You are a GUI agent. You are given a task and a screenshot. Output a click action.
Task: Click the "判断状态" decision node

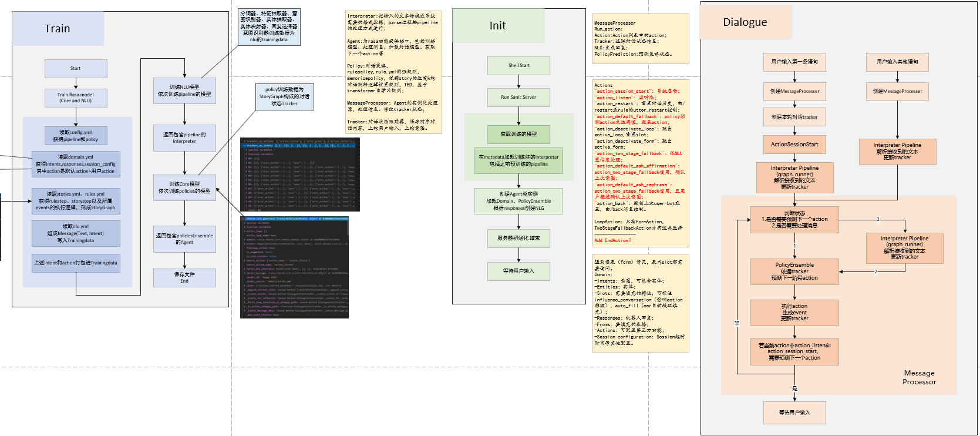coord(794,220)
